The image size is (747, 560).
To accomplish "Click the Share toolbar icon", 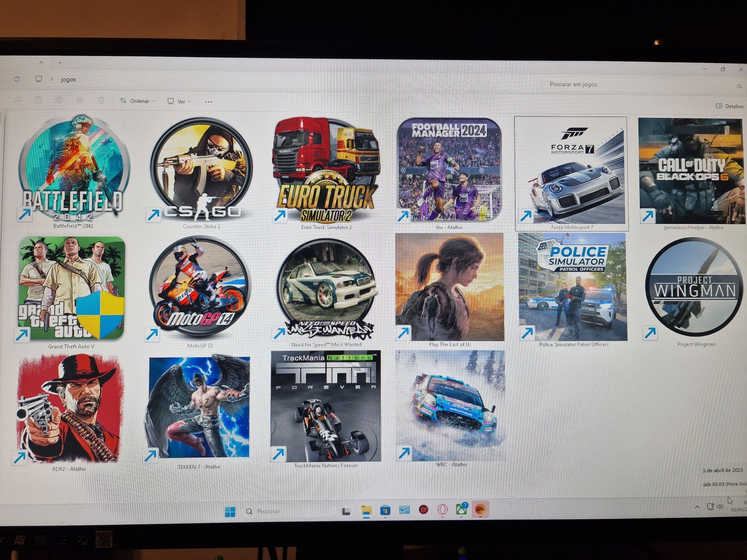I will coord(80,100).
